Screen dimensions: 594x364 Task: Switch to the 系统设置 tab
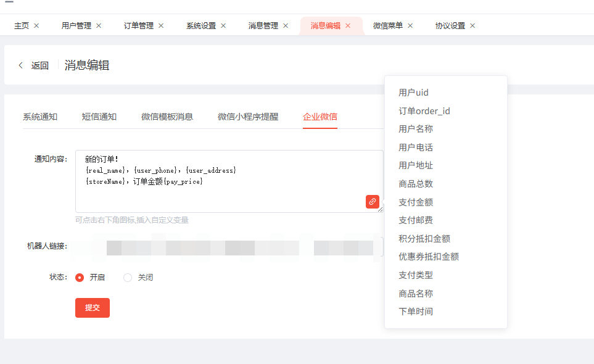tap(201, 26)
